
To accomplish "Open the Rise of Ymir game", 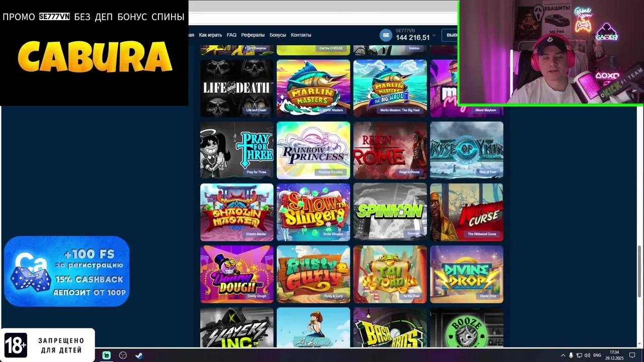I will click(466, 150).
